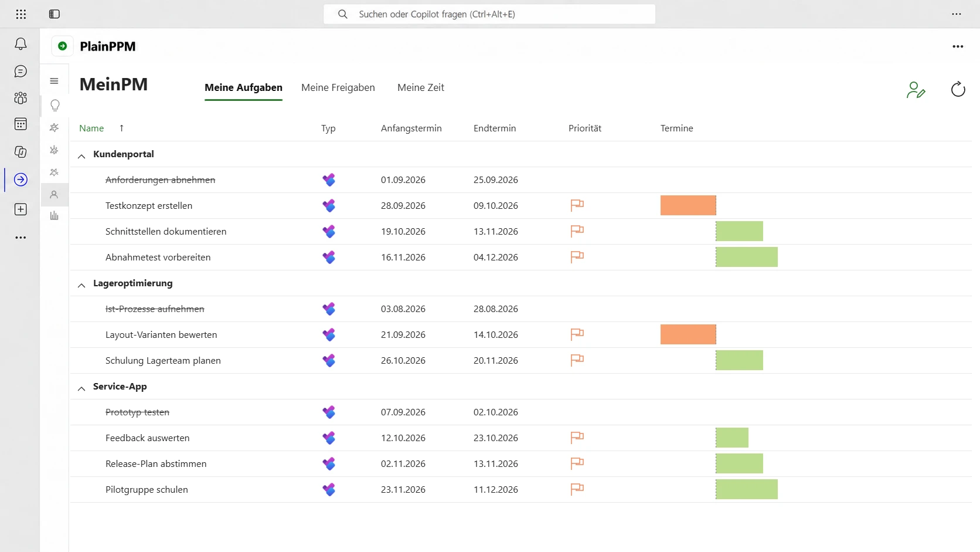This screenshot has height=552, width=980.
Task: Open the Copilot pages icon in the sidebar
Action: click(21, 152)
